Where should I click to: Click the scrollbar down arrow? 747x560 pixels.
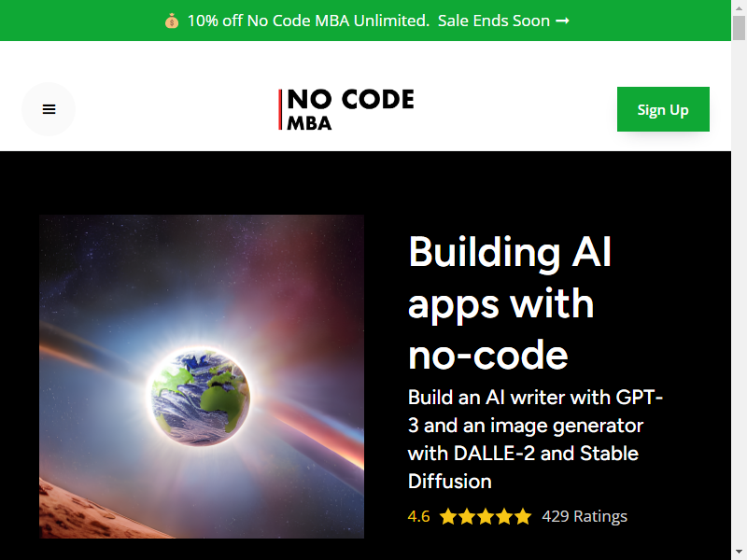coord(739,553)
